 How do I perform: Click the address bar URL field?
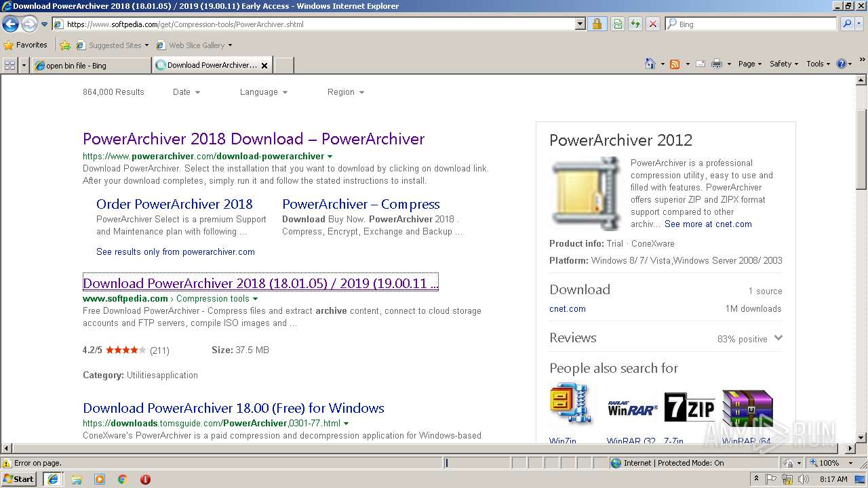(x=313, y=24)
